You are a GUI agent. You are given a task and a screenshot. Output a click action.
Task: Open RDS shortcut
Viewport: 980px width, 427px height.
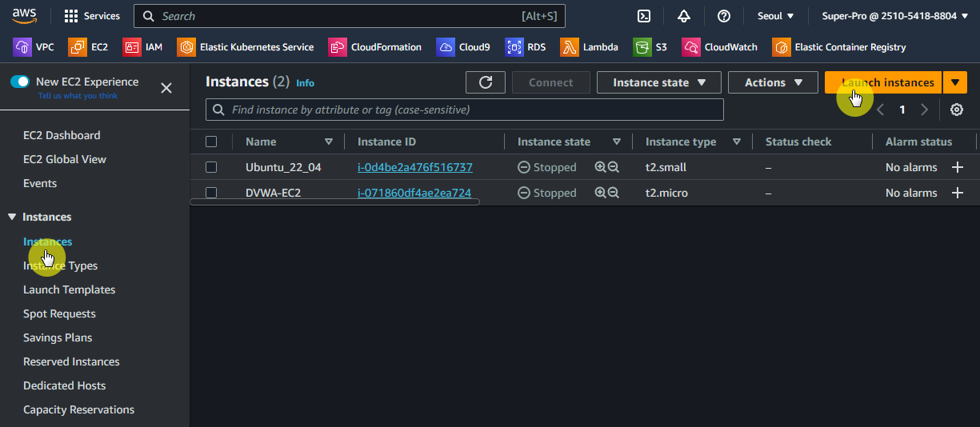pos(526,47)
